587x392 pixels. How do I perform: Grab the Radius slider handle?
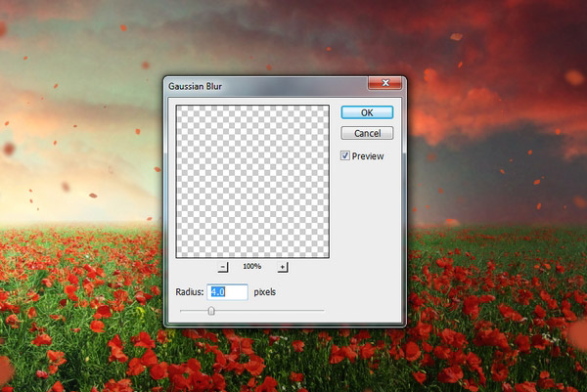point(210,311)
